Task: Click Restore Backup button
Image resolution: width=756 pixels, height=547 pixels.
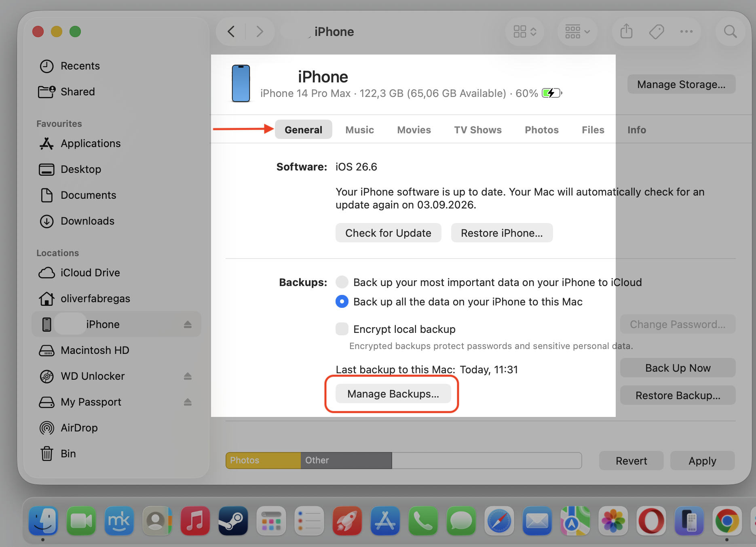Action: tap(678, 395)
